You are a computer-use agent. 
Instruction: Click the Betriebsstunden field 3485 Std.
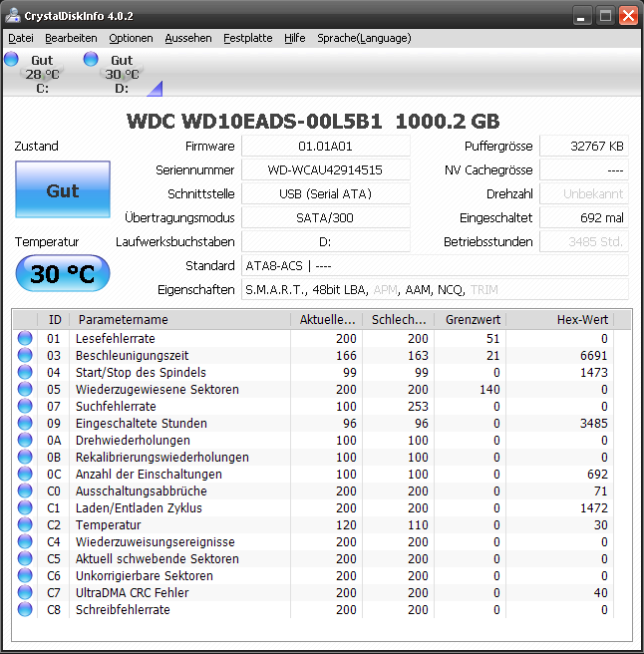[x=584, y=241]
